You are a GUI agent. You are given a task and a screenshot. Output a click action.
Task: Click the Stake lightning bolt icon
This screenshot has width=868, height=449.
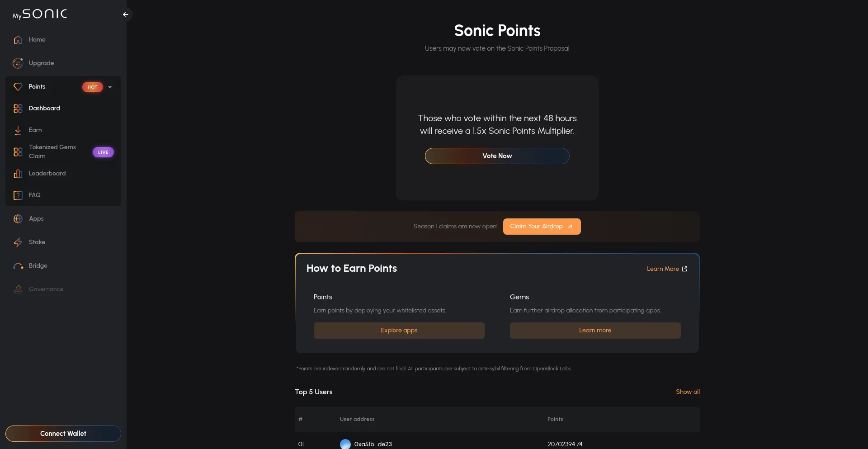[18, 242]
